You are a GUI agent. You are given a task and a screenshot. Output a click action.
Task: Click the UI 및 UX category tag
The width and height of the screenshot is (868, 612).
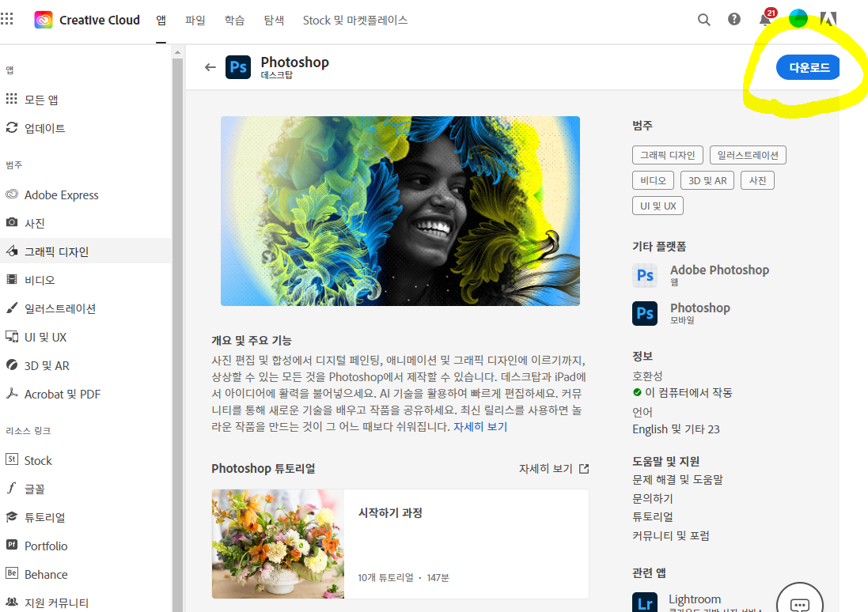tap(658, 206)
